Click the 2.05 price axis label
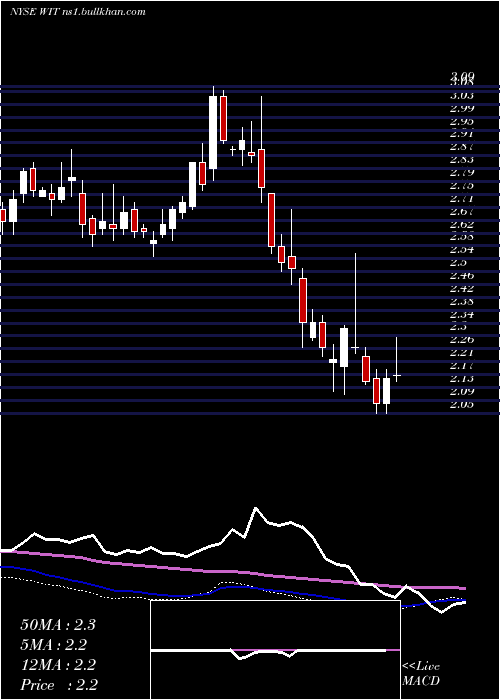 462,404
